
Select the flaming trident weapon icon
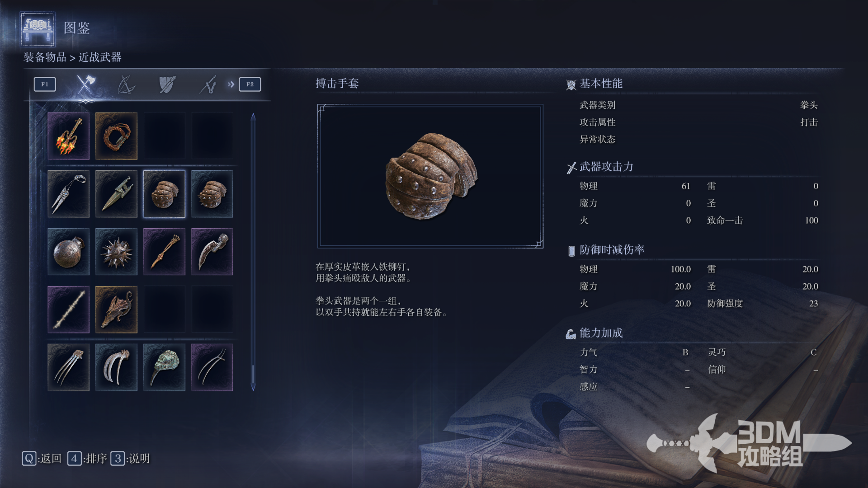68,136
